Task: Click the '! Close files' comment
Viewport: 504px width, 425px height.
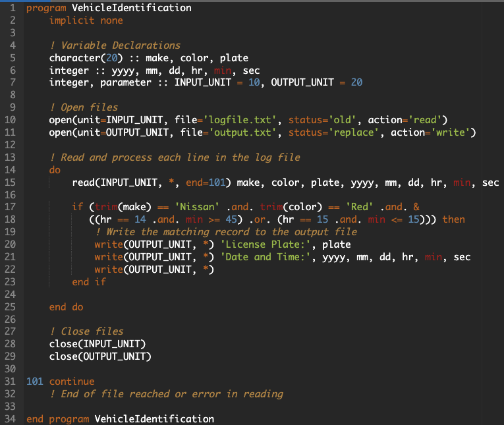Action: coord(86,331)
